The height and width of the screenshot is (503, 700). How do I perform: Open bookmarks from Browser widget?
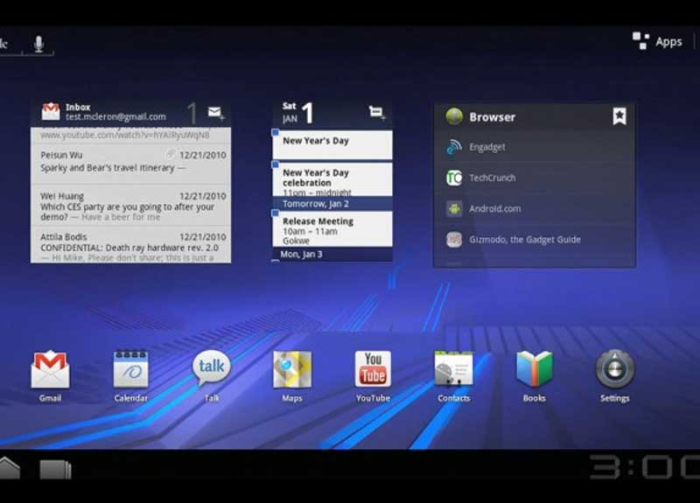[x=619, y=116]
